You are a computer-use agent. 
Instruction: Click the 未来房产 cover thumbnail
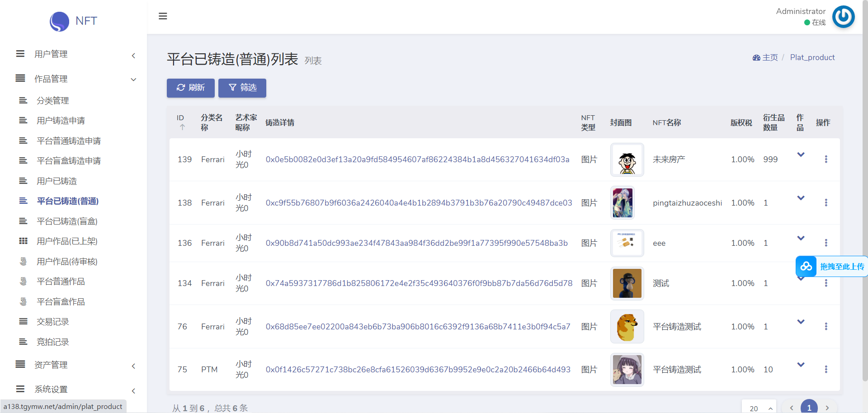[627, 160]
